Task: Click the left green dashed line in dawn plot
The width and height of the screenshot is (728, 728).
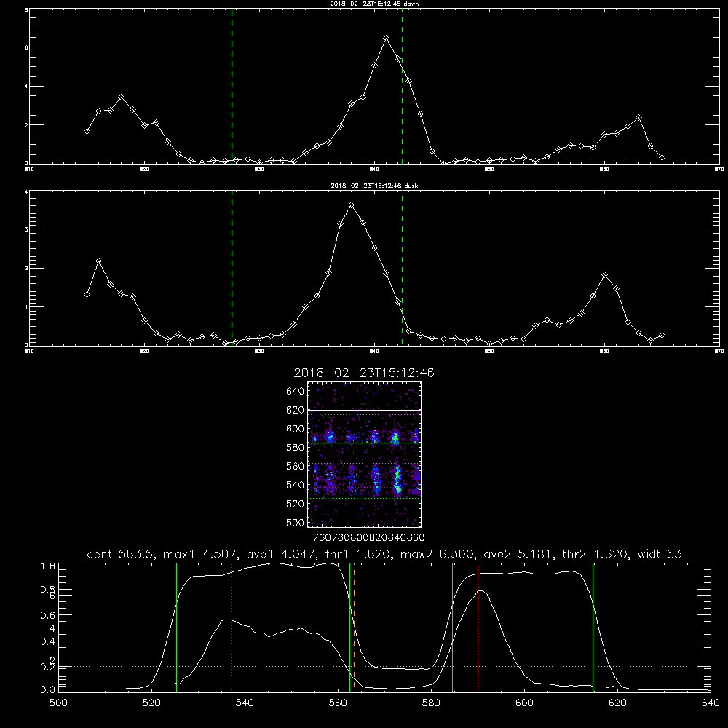Action: [x=232, y=87]
